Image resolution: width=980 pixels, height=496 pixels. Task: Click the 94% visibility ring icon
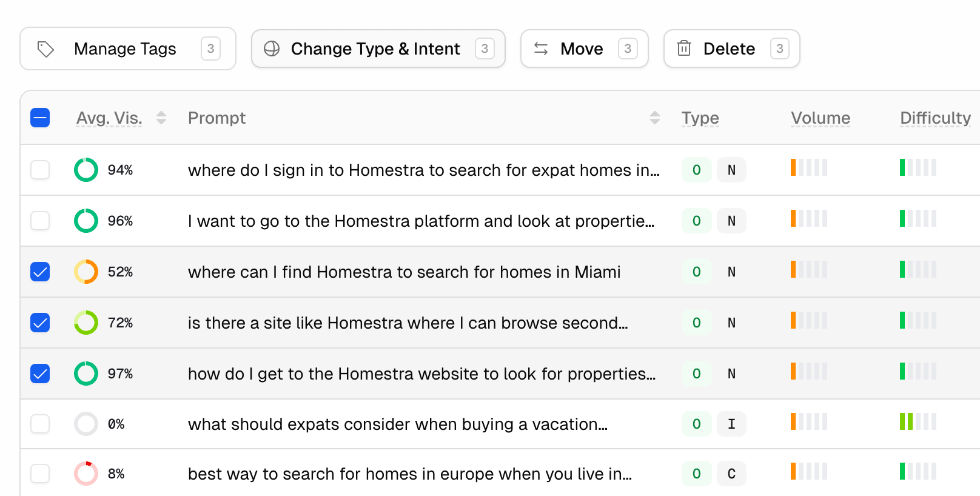(x=86, y=170)
